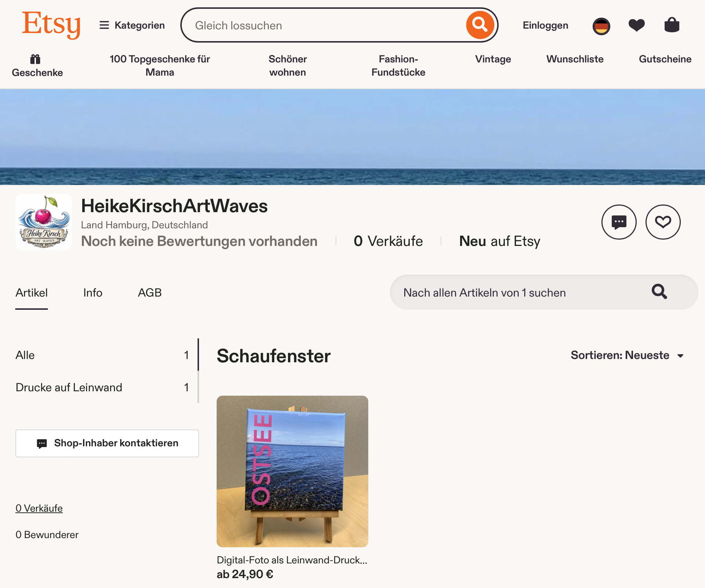Click Shop-Inhaber kontaktieren button
The height and width of the screenshot is (588, 705).
pyautogui.click(x=107, y=443)
